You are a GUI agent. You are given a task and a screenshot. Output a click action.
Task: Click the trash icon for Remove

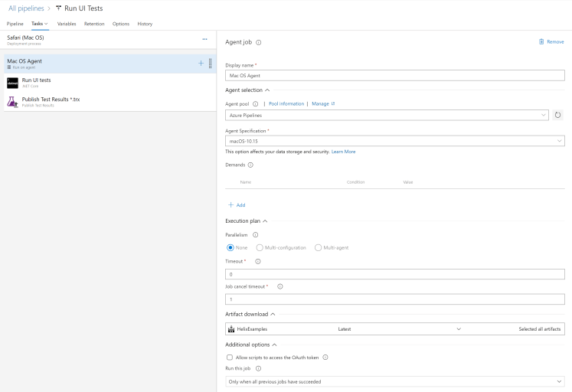[541, 42]
